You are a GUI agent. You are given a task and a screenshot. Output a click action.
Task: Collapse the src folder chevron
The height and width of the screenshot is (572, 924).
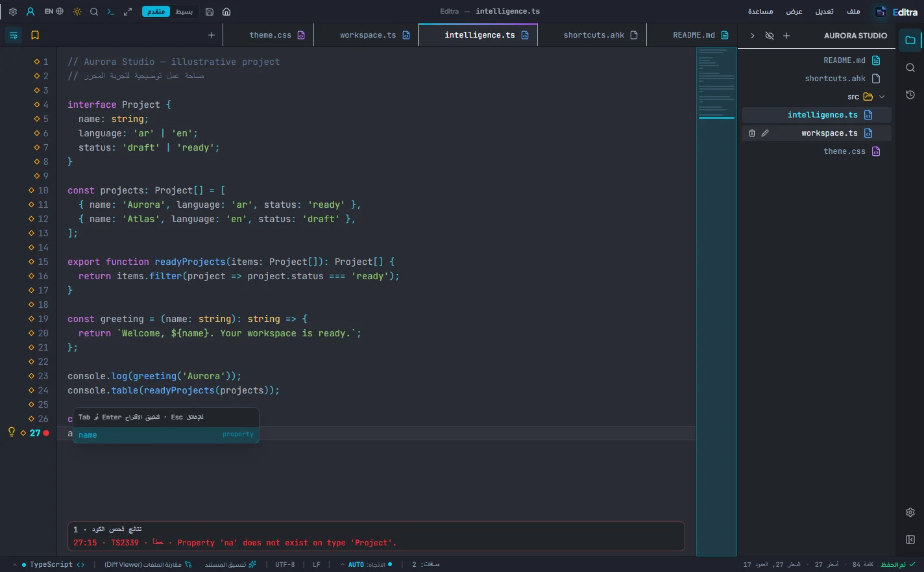click(x=882, y=97)
